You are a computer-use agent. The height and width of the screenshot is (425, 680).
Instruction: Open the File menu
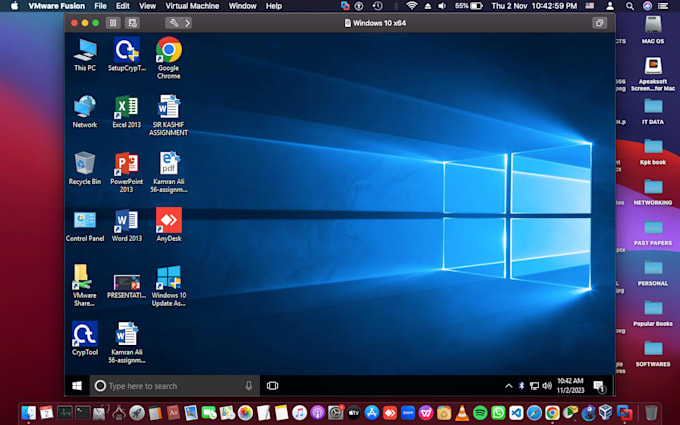click(x=100, y=6)
